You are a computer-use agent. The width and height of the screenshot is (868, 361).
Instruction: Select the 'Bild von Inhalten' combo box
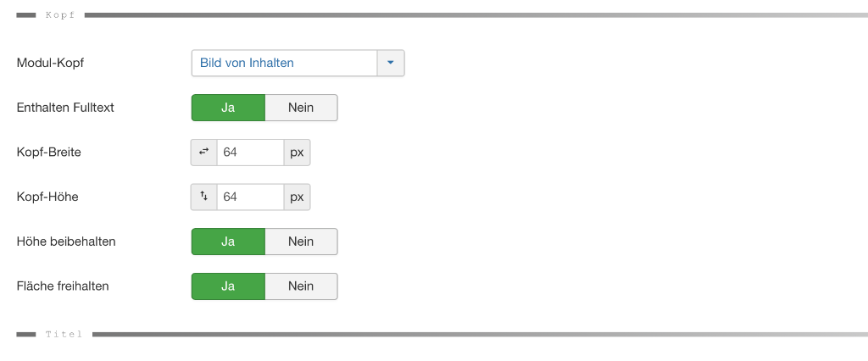(x=284, y=63)
